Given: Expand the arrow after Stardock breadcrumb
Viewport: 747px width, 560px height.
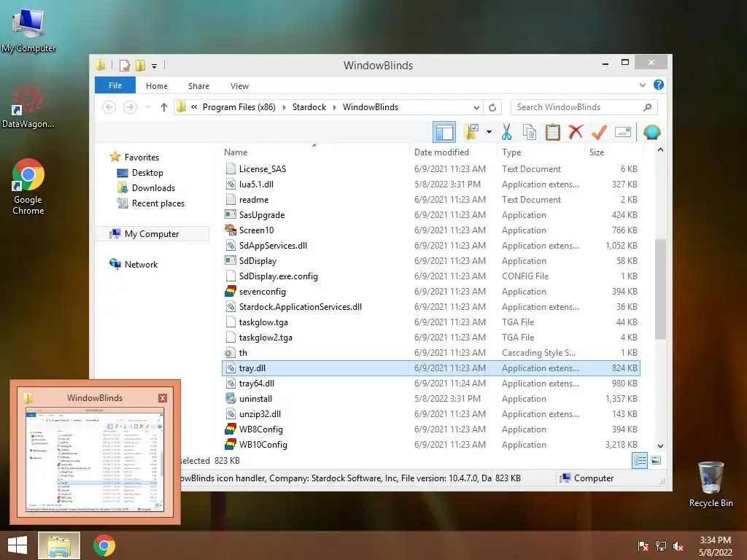Looking at the screenshot, I should coord(334,107).
